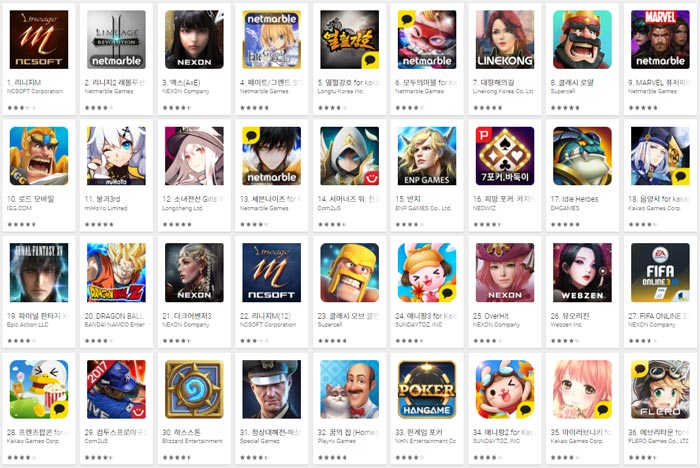The image size is (700, 468).
Task: Open the Lords Mobile IGG icon
Action: [39, 156]
